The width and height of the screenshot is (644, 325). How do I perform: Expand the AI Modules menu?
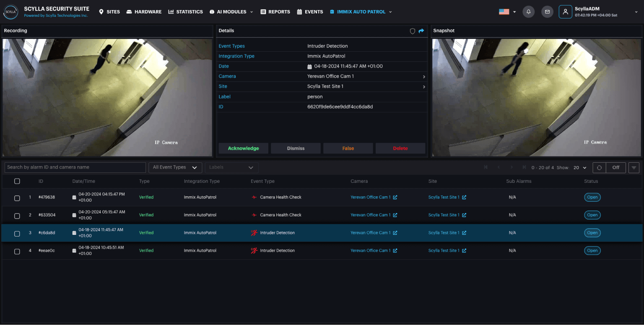(x=231, y=12)
